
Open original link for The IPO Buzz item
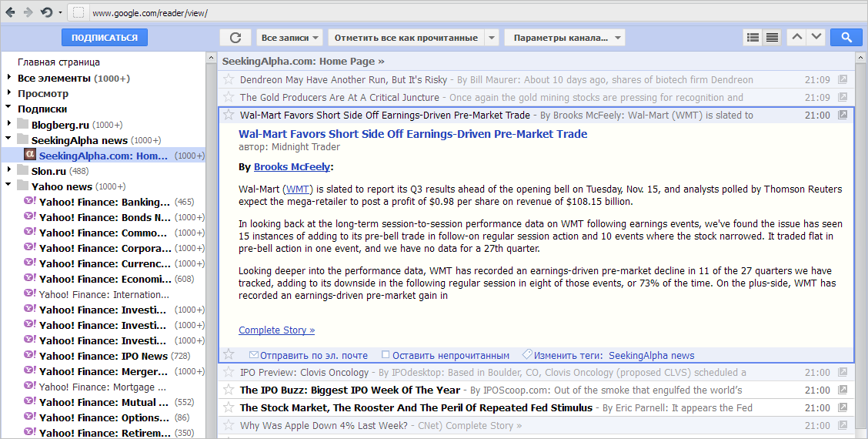click(x=843, y=390)
